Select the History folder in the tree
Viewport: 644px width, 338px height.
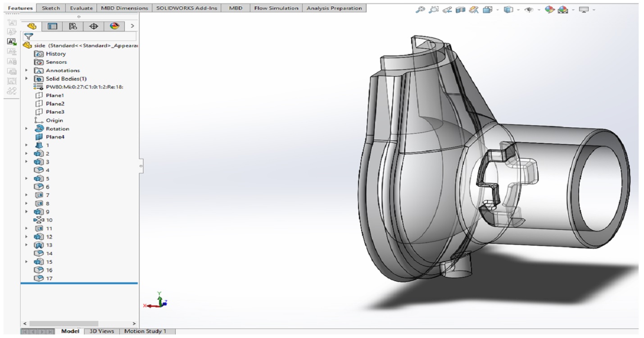pos(50,54)
